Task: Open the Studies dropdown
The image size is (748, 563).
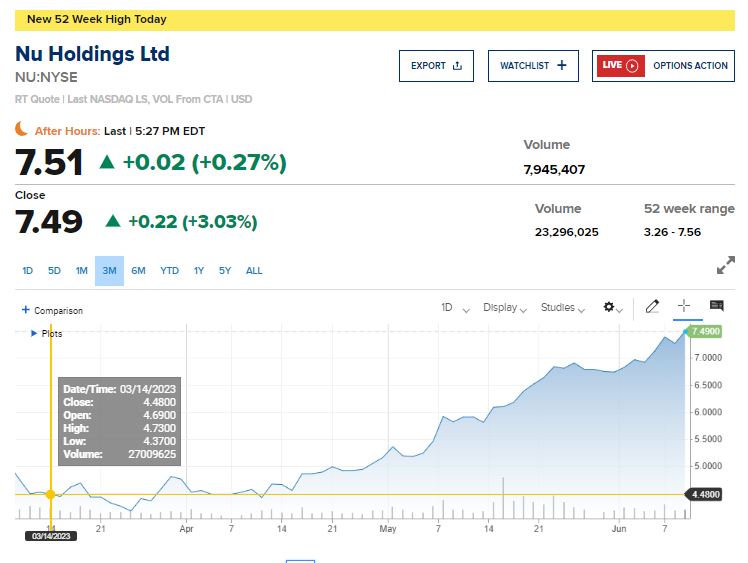Action: tap(563, 308)
